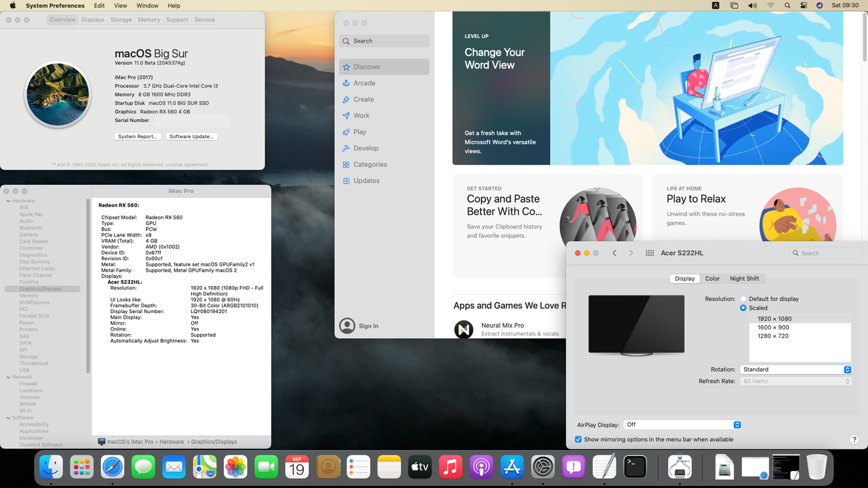Select Bluetooth in System Information sidebar
Screen dimensions: 868x488
click(31, 228)
